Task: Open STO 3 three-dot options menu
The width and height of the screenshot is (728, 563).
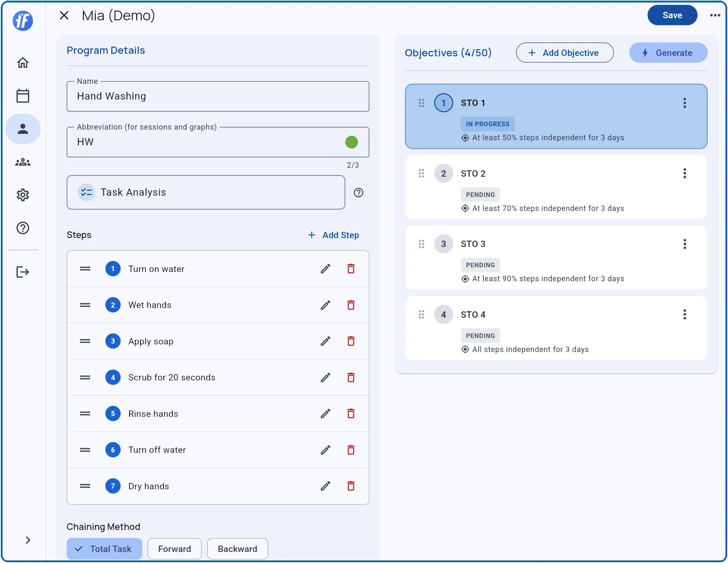Action: [684, 244]
